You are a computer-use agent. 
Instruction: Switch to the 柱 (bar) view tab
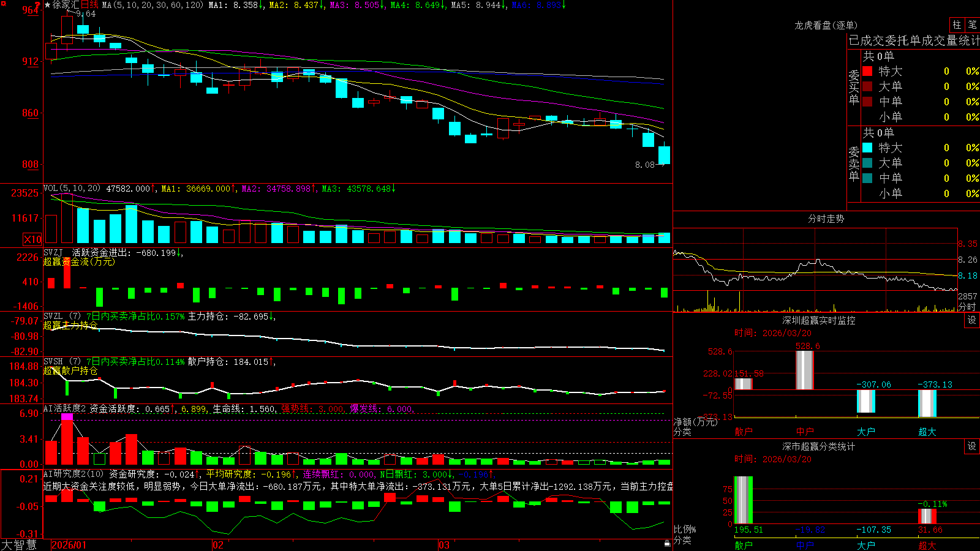pyautogui.click(x=957, y=24)
